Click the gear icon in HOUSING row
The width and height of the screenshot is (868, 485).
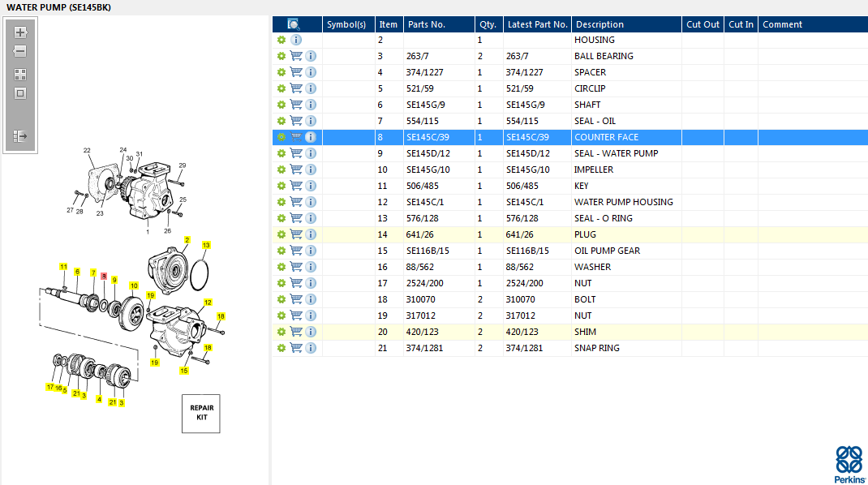coord(281,40)
